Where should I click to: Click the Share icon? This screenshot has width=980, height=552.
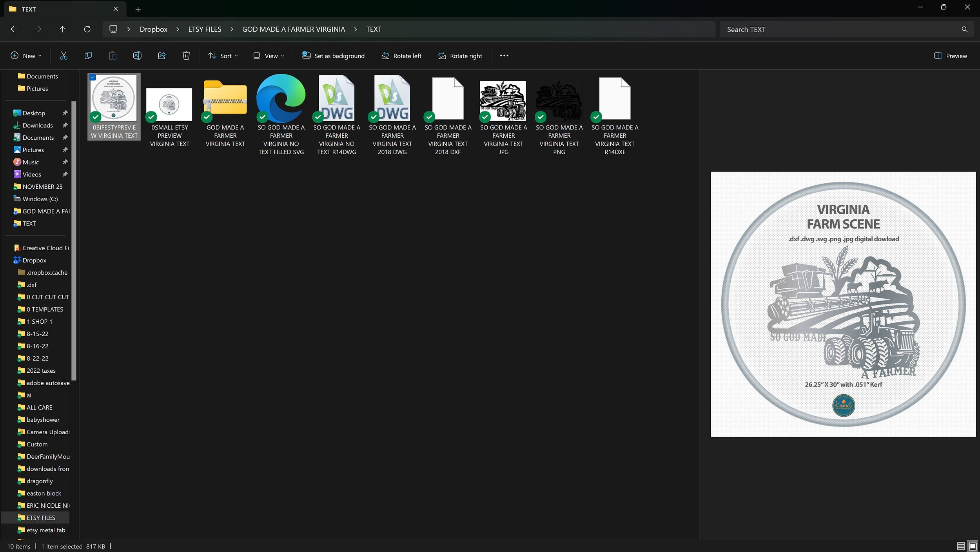[x=162, y=56]
